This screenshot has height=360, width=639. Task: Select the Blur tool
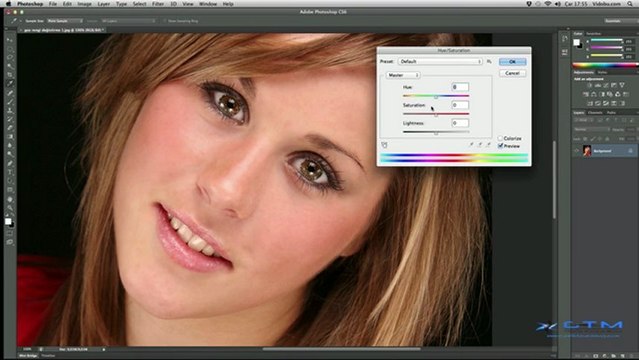coord(10,146)
